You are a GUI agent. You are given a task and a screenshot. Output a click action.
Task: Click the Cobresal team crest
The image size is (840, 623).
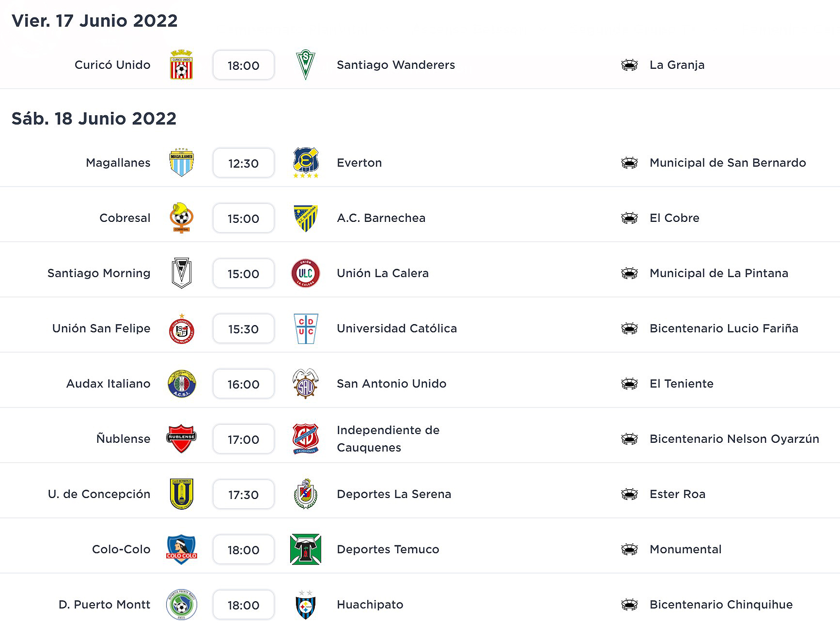pyautogui.click(x=181, y=218)
